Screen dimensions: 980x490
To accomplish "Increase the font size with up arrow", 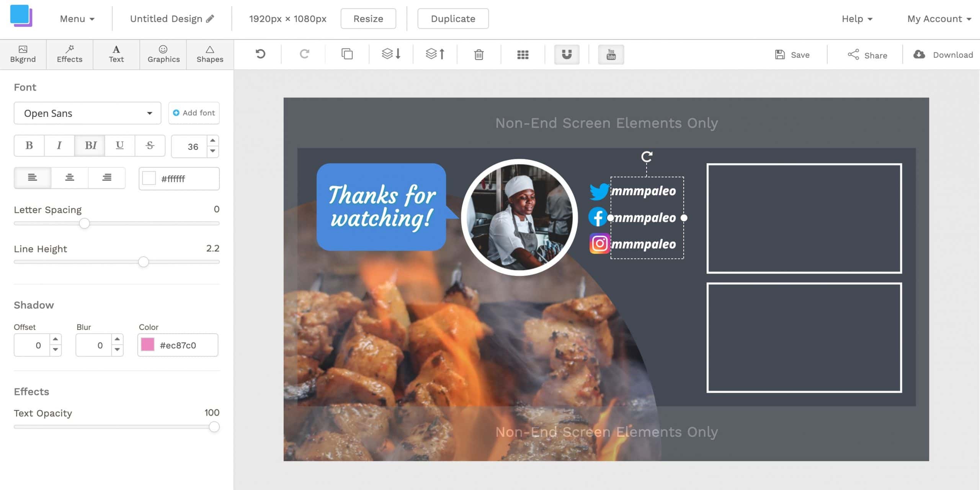I will coord(213,140).
